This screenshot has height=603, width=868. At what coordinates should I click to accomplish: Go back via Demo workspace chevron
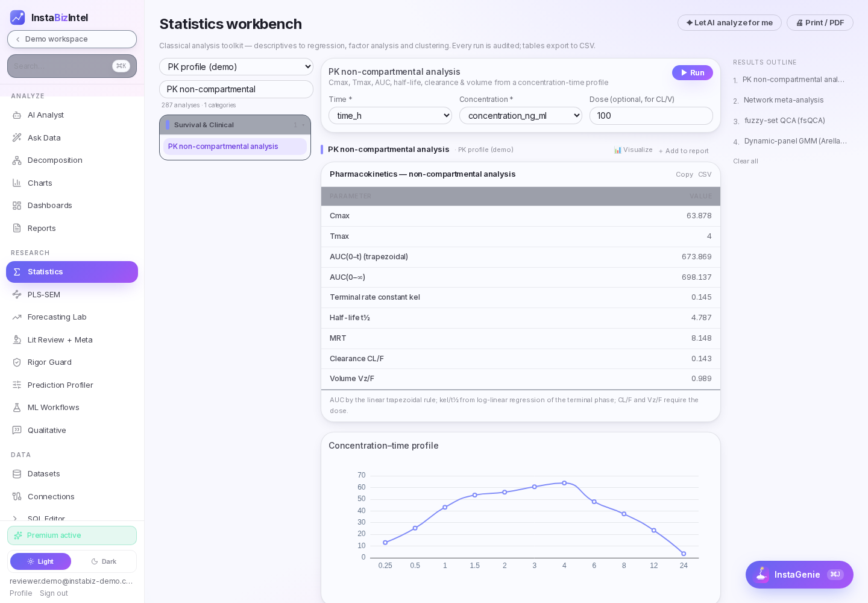[x=18, y=39]
